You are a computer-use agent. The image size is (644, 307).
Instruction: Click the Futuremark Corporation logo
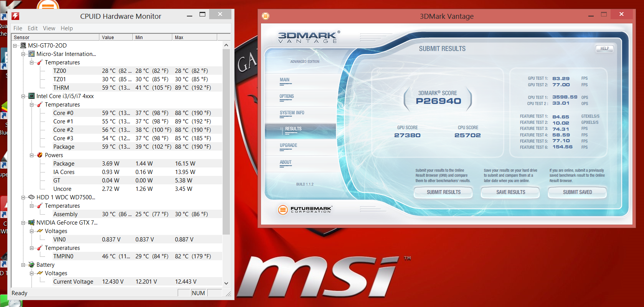[305, 209]
